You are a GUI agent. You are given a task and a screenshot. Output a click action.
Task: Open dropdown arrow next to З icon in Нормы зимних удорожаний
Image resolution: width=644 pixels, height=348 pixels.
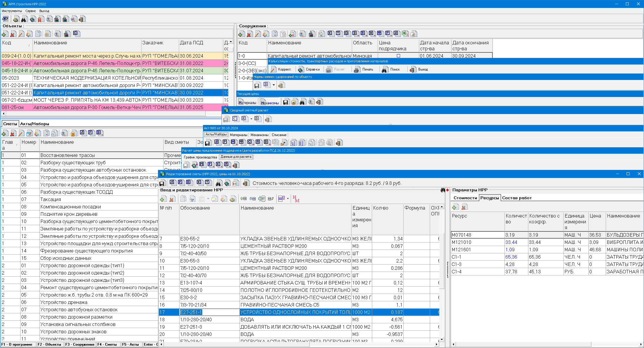(274, 85)
